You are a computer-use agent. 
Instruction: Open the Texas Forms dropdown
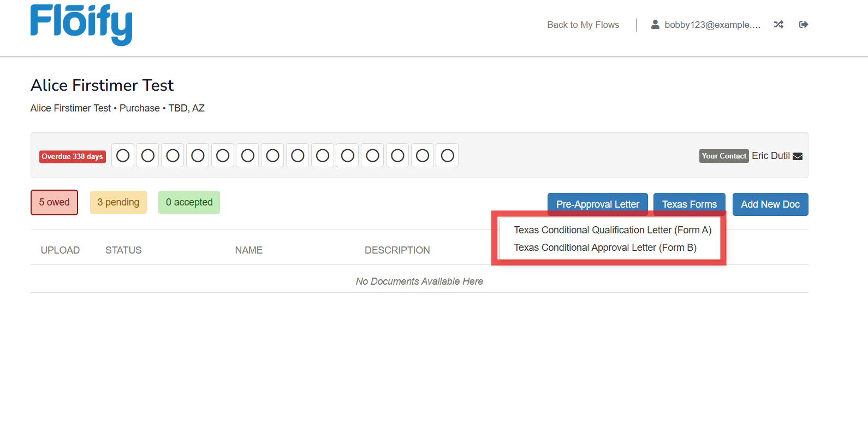click(689, 204)
